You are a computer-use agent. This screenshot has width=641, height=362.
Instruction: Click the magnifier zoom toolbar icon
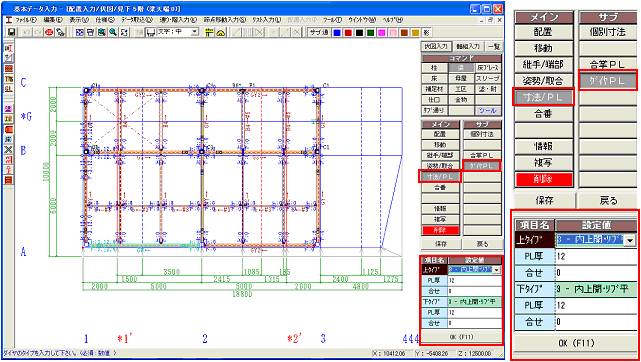[113, 32]
